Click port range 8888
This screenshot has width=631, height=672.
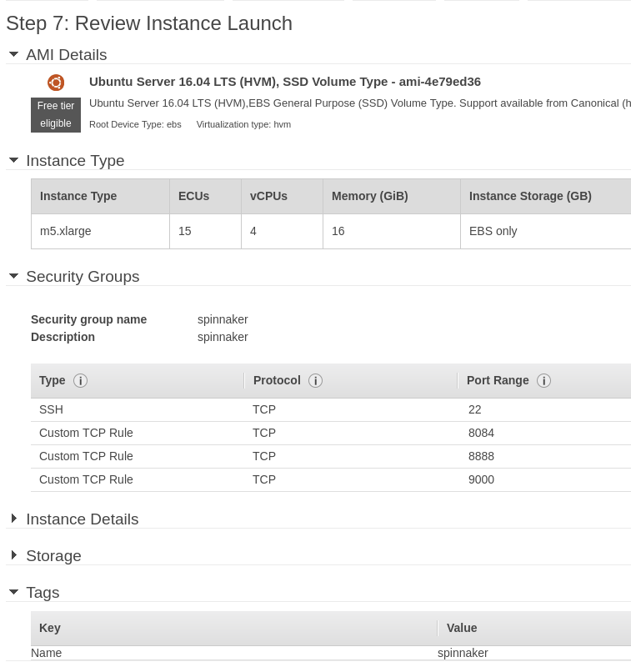click(x=481, y=456)
